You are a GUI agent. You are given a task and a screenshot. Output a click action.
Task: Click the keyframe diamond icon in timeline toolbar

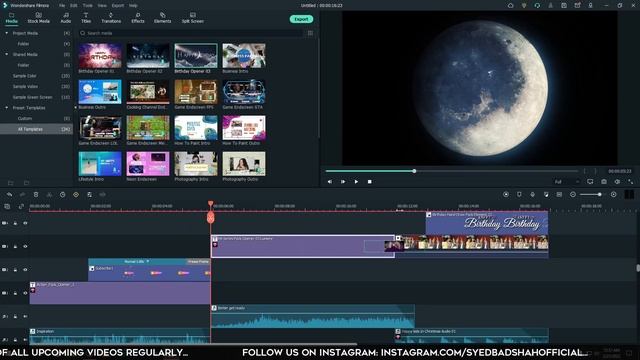point(76,195)
